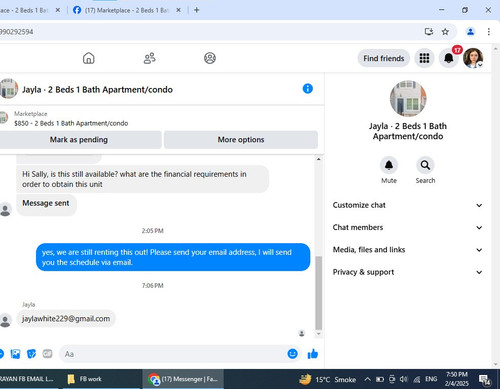Click the emoji picker smiley icon
The image size is (500, 389).
[292, 354]
